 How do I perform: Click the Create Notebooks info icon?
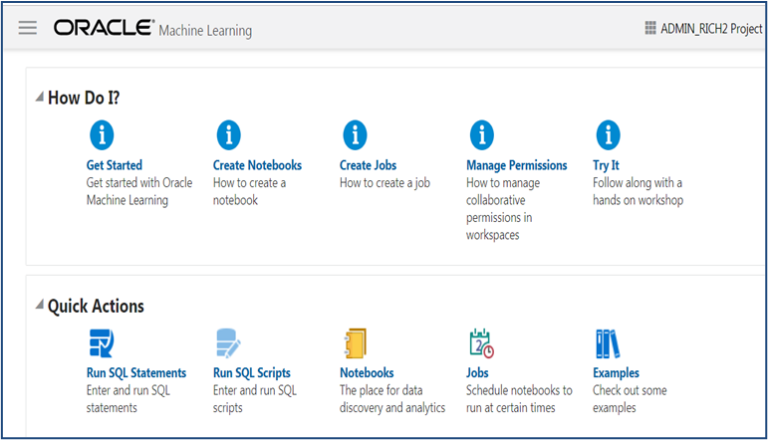229,134
